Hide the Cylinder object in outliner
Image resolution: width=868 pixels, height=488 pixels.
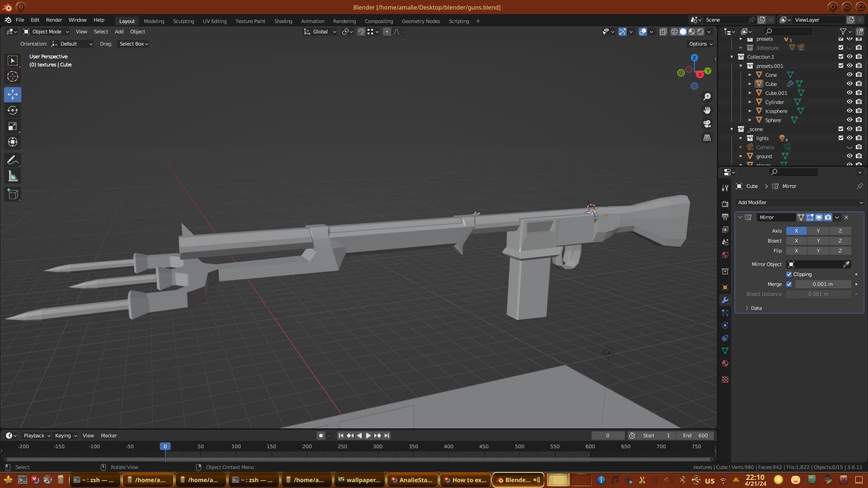pos(849,102)
